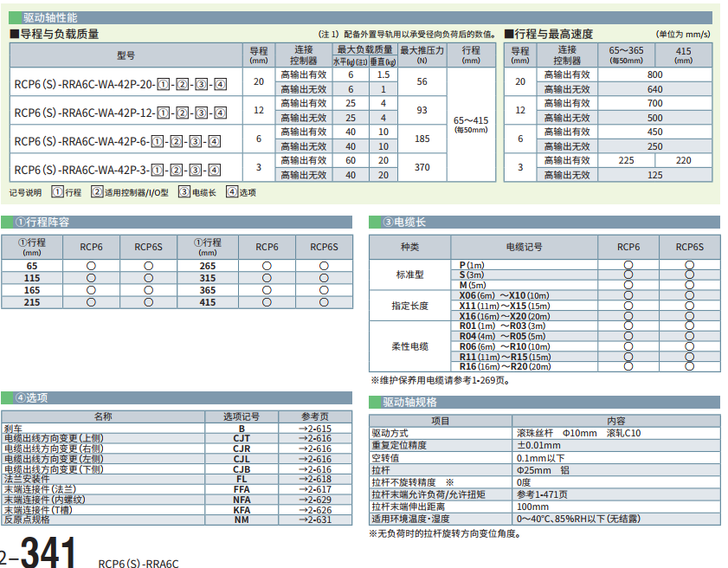Screen dimensions: 728x568
Task: Click speed value 450 in speed table
Action: pos(654,132)
